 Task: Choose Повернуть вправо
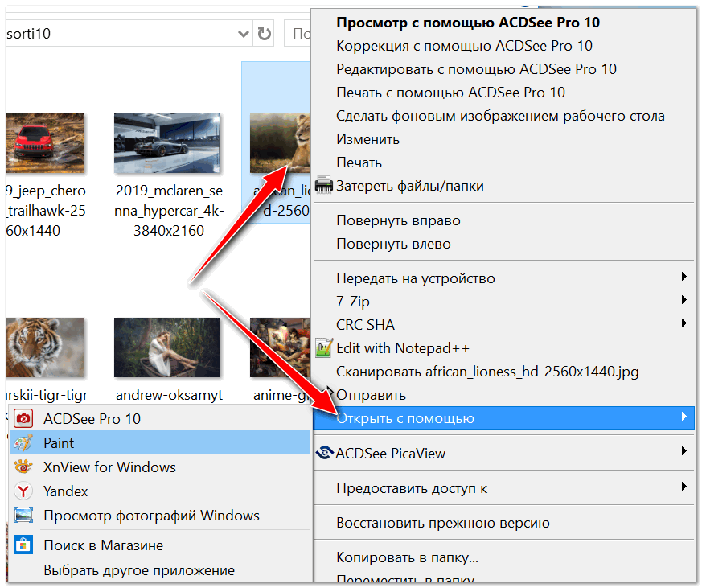tap(399, 220)
